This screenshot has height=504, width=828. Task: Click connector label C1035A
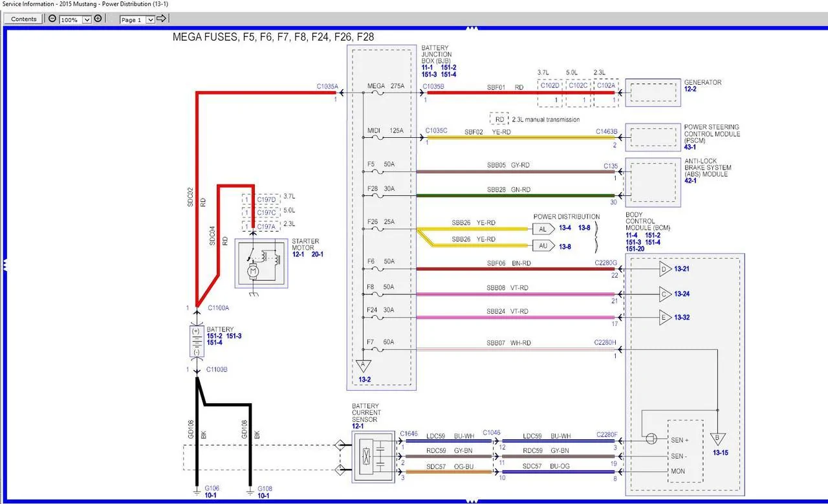327,86
